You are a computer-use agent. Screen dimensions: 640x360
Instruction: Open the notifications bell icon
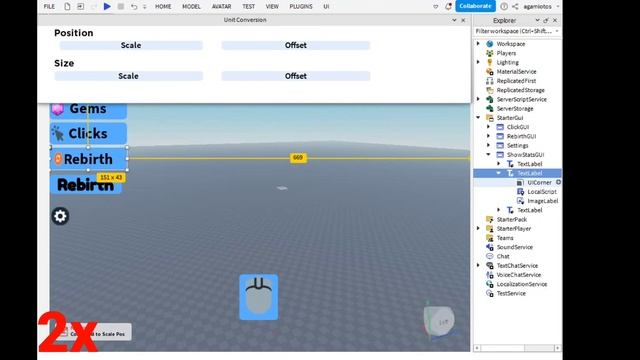click(x=448, y=7)
